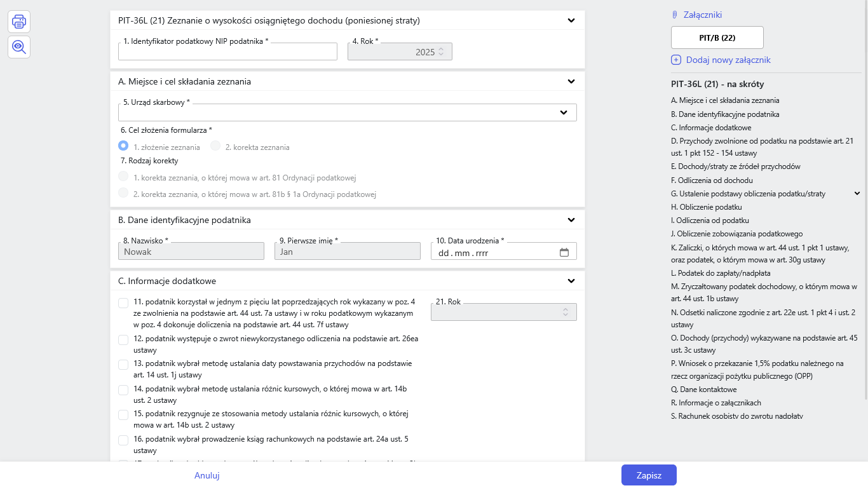Enable checkbox 16 prowadzenie ksiąg rachunkowych
This screenshot has width=868, height=488.
pyautogui.click(x=123, y=440)
